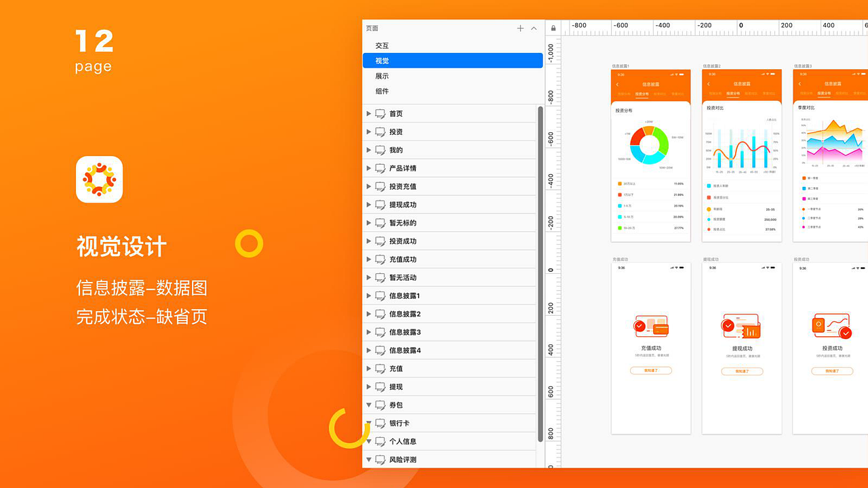Expand the 暂无活动 layer group

(x=369, y=278)
